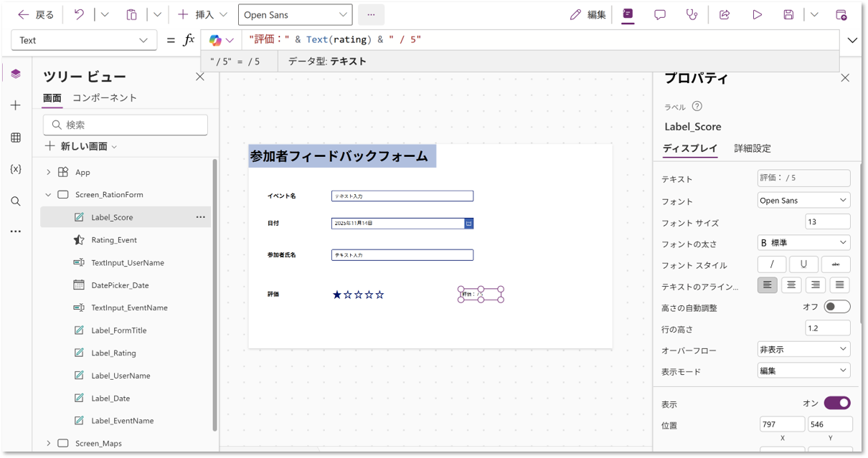Open the Comments icon in top toolbar
The width and height of the screenshot is (868, 458).
coord(660,14)
